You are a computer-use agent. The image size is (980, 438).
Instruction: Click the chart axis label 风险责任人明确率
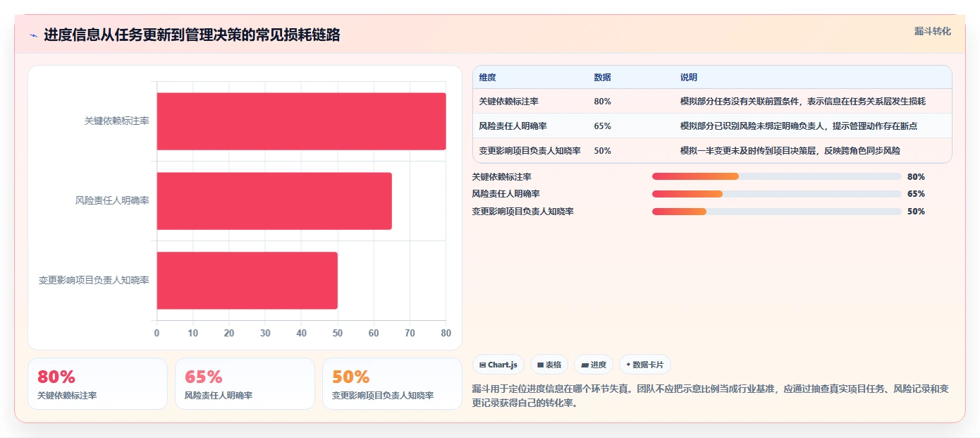(x=112, y=201)
